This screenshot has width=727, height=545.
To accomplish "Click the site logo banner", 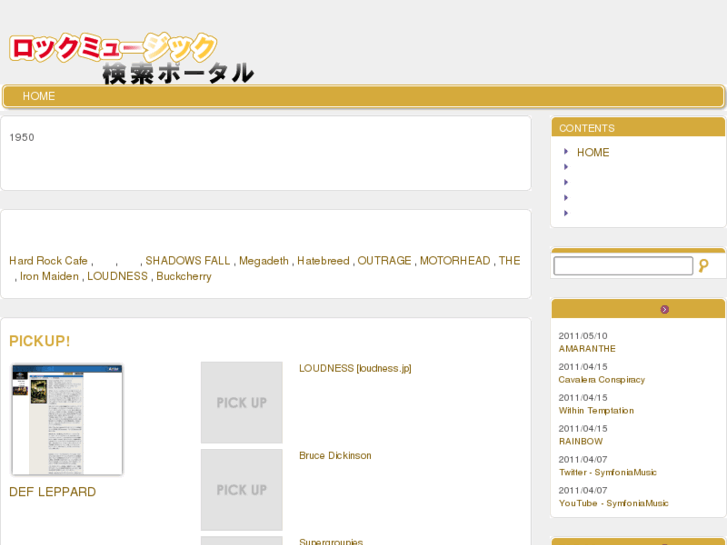I will 132,59.
